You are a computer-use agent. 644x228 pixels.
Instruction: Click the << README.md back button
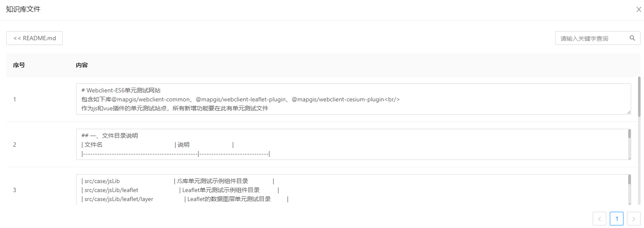point(35,38)
